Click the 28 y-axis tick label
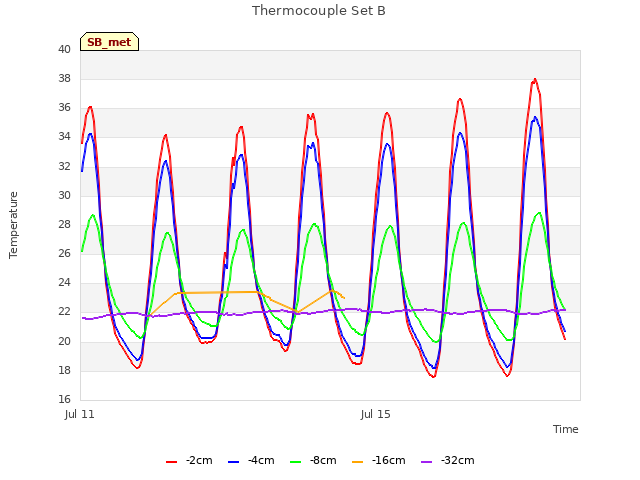Viewport: 640px width, 480px height. [64, 224]
